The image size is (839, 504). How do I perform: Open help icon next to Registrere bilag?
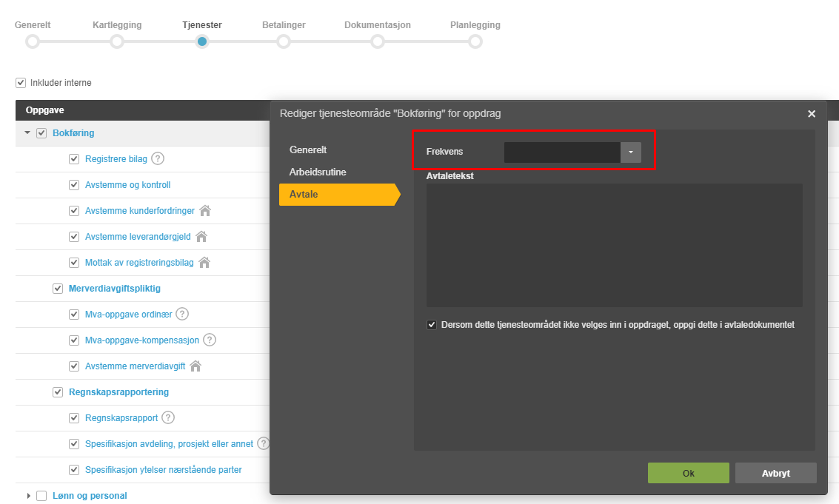157,158
